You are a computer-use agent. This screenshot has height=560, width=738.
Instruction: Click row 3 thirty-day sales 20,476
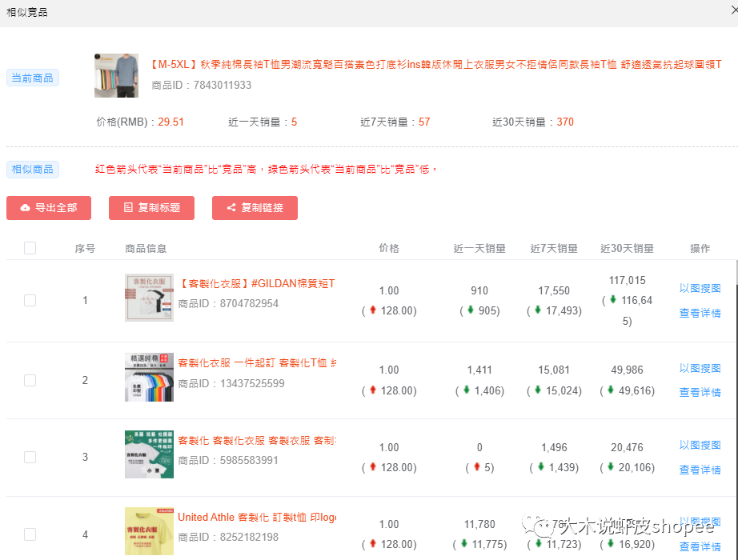(x=627, y=447)
